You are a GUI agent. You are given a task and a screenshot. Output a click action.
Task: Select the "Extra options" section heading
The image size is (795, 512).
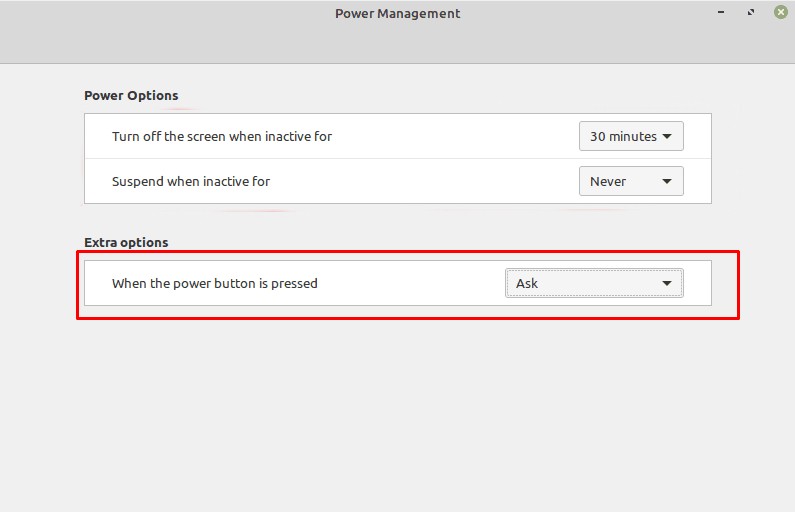tap(126, 242)
